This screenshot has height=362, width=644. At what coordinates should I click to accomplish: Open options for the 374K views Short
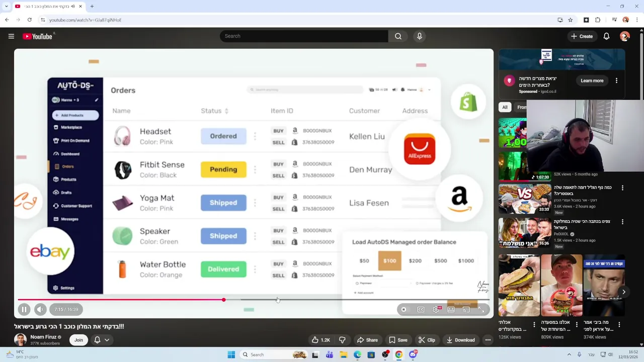point(619,325)
